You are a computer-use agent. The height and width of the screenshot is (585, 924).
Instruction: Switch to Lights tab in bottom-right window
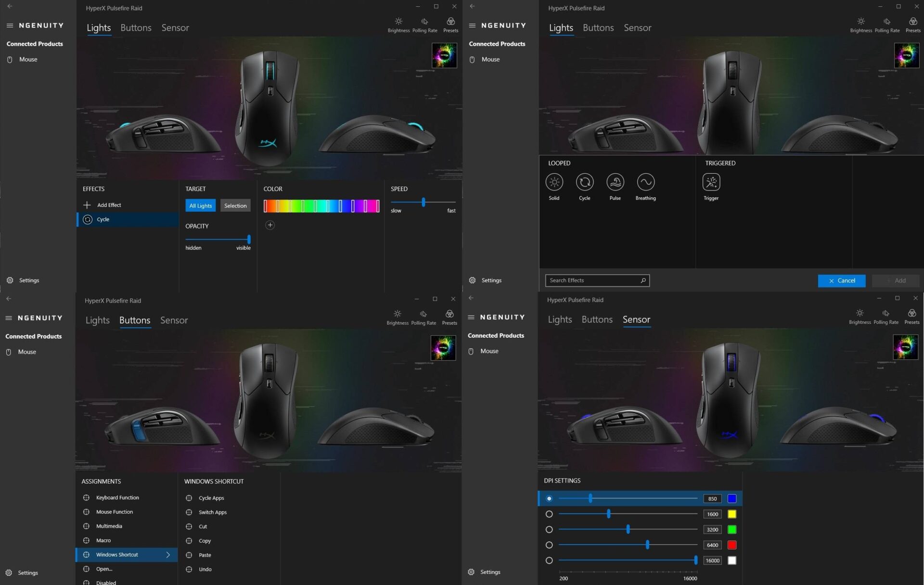(560, 319)
